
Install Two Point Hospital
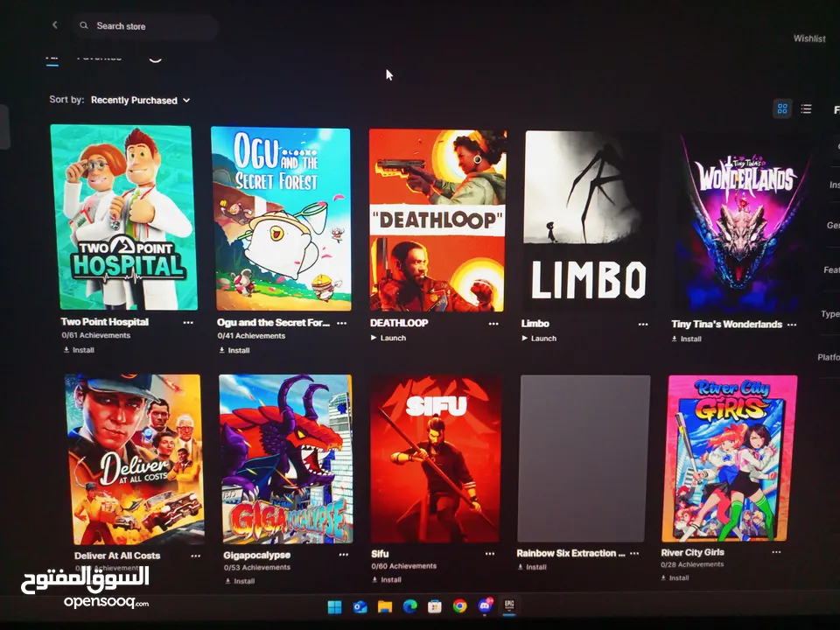coord(79,350)
